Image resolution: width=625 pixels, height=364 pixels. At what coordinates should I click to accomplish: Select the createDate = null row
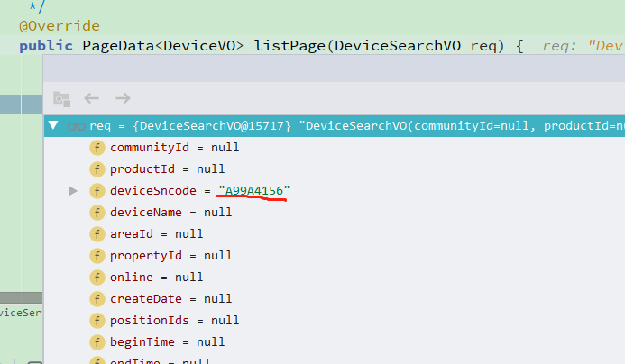[335, 299]
